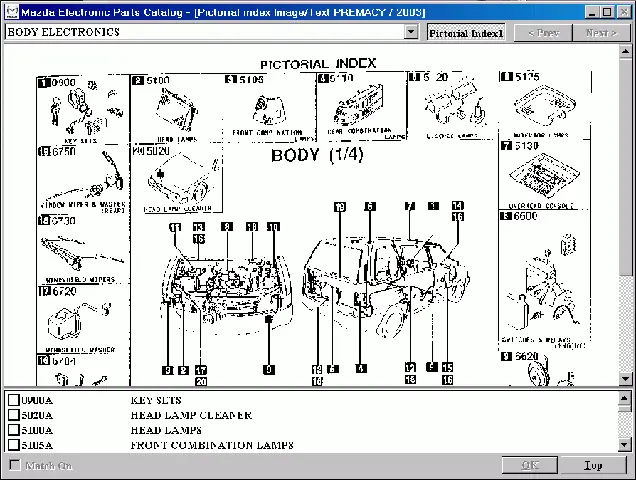Click callout 15 below the car rear

click(x=447, y=367)
